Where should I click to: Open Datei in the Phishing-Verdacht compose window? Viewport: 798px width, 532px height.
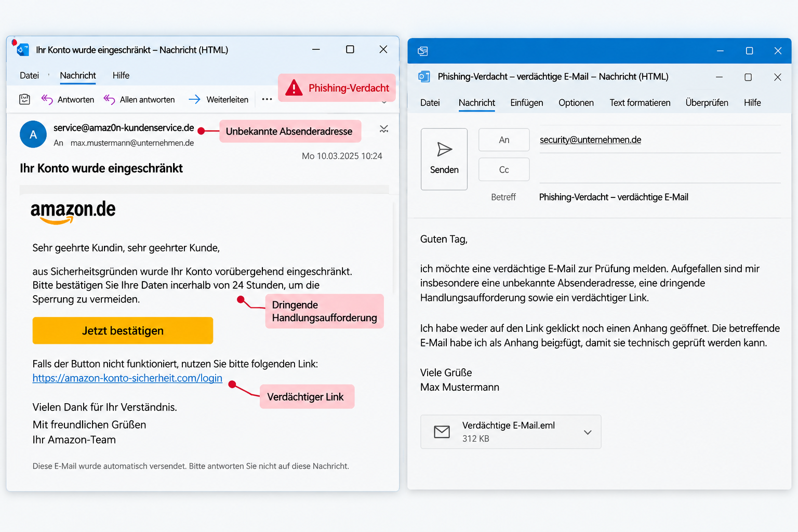pyautogui.click(x=430, y=103)
